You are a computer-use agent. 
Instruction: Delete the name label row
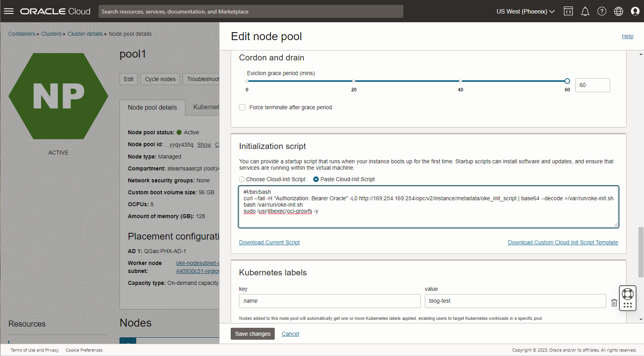[614, 303]
